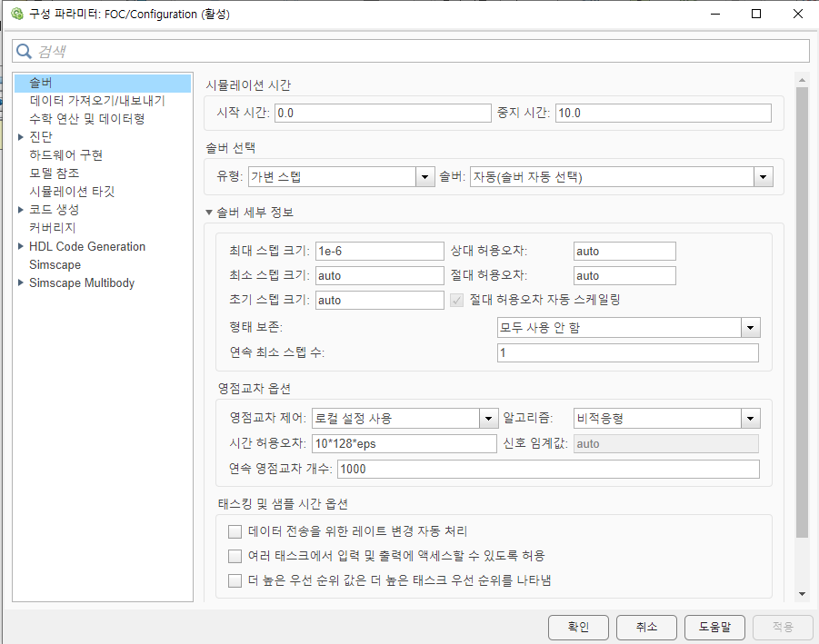Open 하드웨어 구현 pane
Image resolution: width=819 pixels, height=644 pixels.
coord(65,155)
